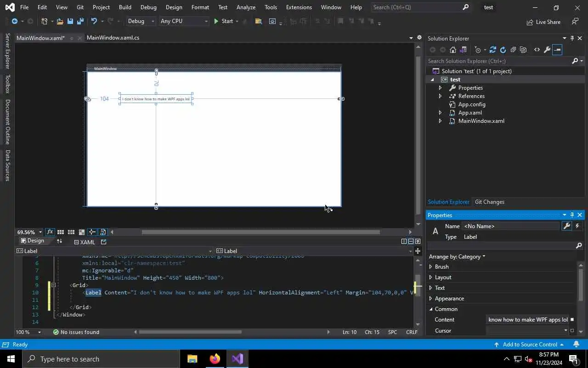Screen dimensions: 588x368
Task: Click the Properties panel wrench icon
Action: point(567,226)
